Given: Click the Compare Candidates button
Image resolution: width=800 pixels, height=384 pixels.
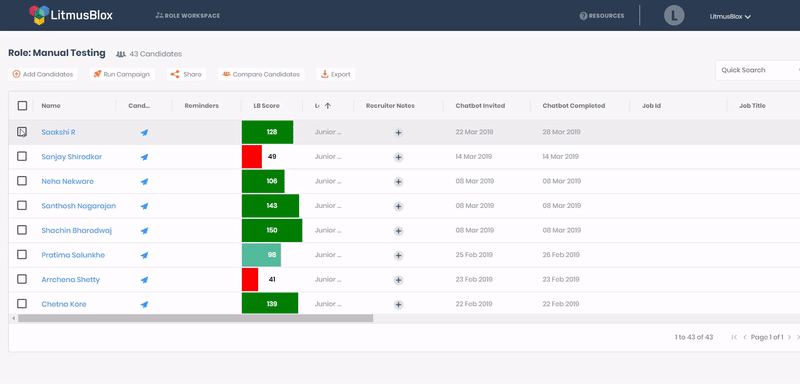Looking at the screenshot, I should [261, 74].
